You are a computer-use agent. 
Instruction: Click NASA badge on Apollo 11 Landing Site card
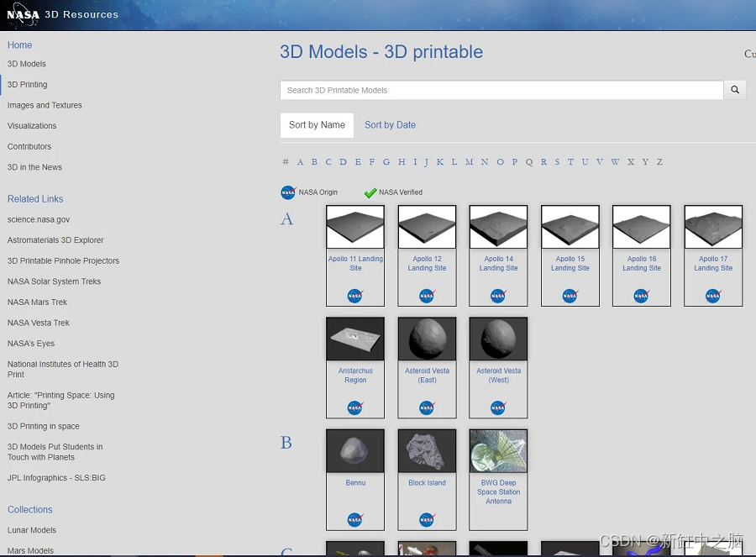(x=355, y=296)
